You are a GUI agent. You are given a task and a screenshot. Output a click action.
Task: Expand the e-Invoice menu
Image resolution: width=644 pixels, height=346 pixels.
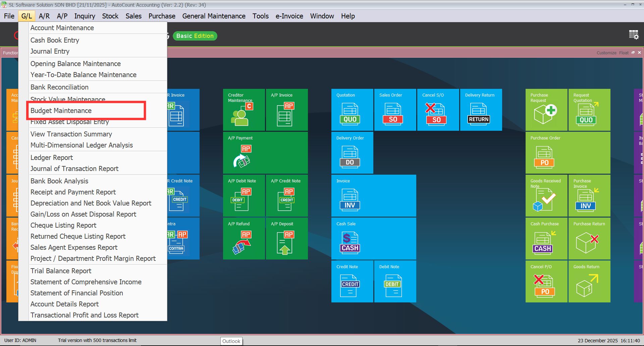point(289,16)
